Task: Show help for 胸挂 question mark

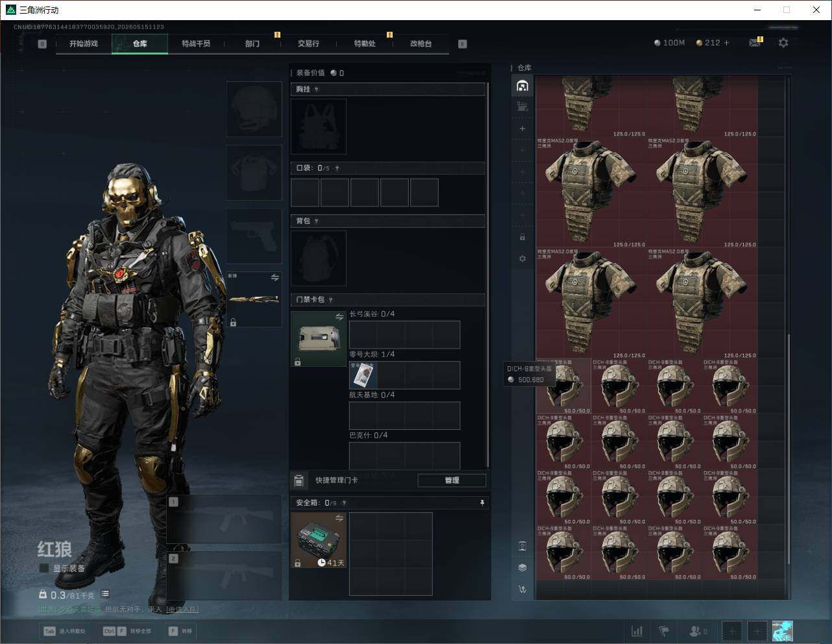Action: tap(317, 90)
